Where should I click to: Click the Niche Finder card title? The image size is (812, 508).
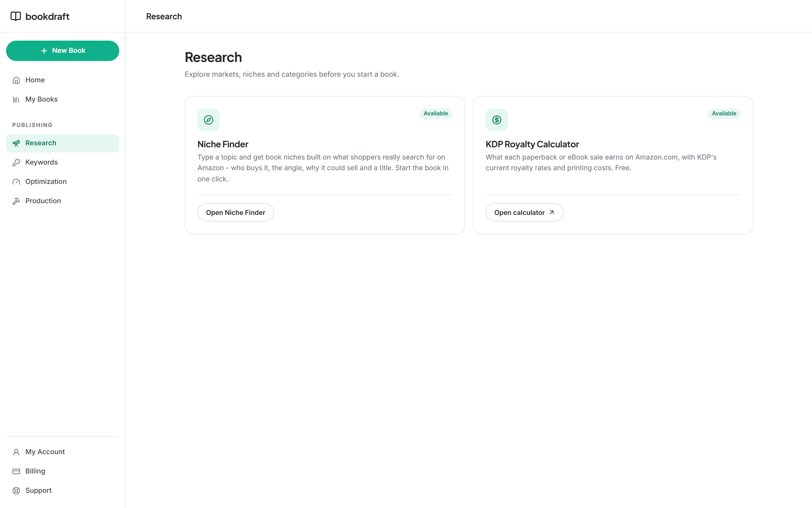click(x=223, y=144)
